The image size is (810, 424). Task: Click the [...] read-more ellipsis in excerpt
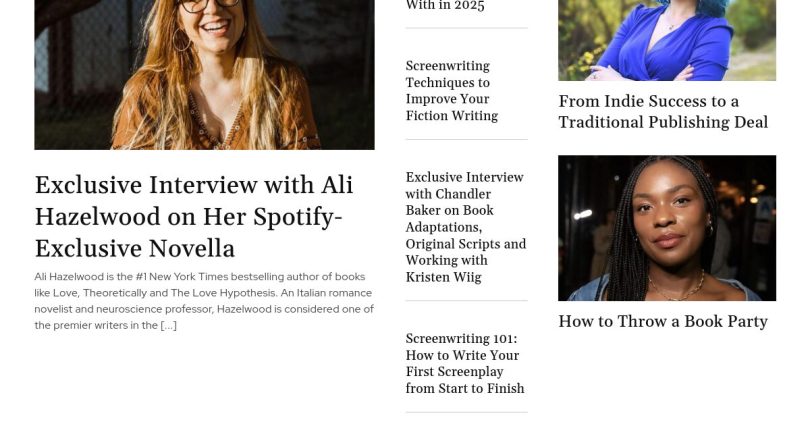tap(168, 325)
